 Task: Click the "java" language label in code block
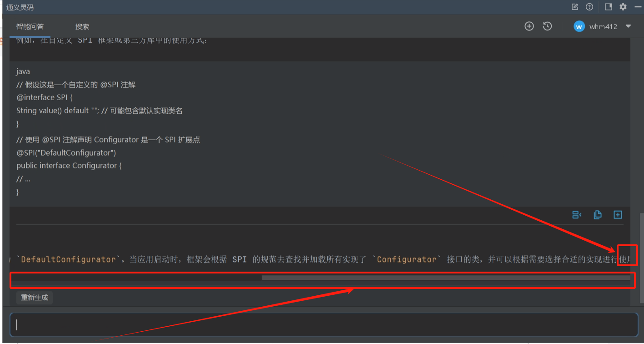(23, 71)
